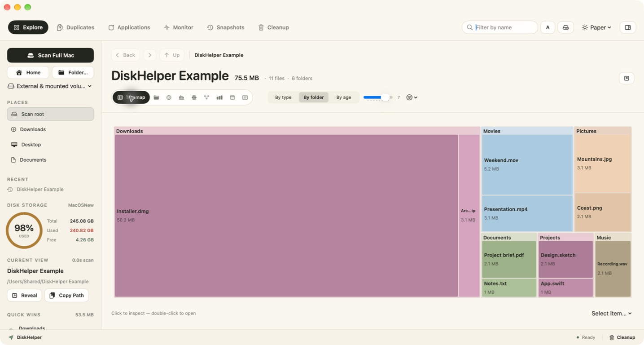Open the Applications tab
This screenshot has width=644, height=345.
[x=129, y=27]
